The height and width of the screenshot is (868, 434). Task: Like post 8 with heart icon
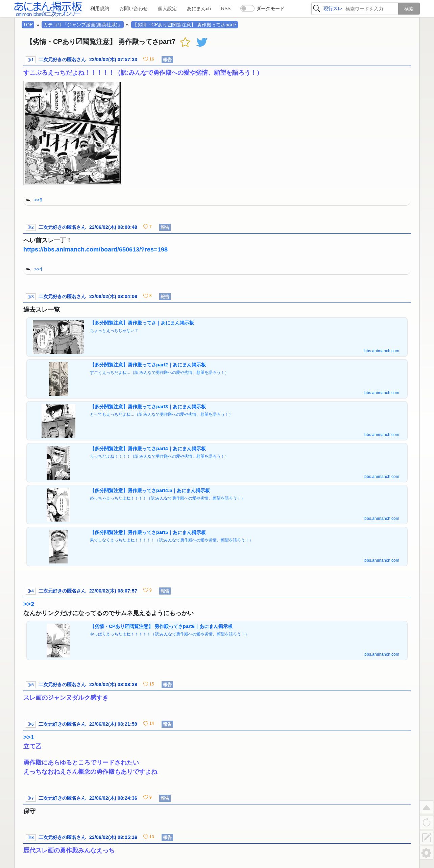[146, 837]
